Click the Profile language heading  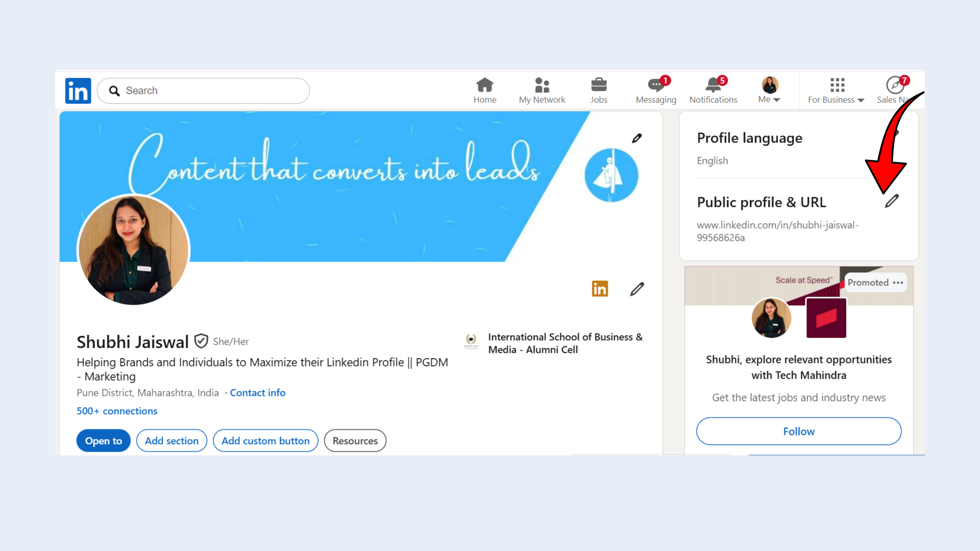coord(749,138)
